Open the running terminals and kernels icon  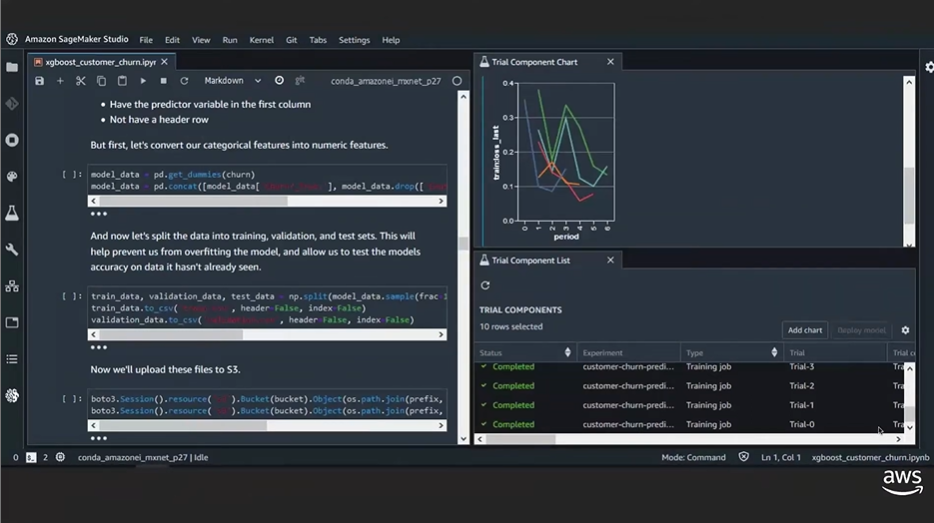[x=12, y=140]
